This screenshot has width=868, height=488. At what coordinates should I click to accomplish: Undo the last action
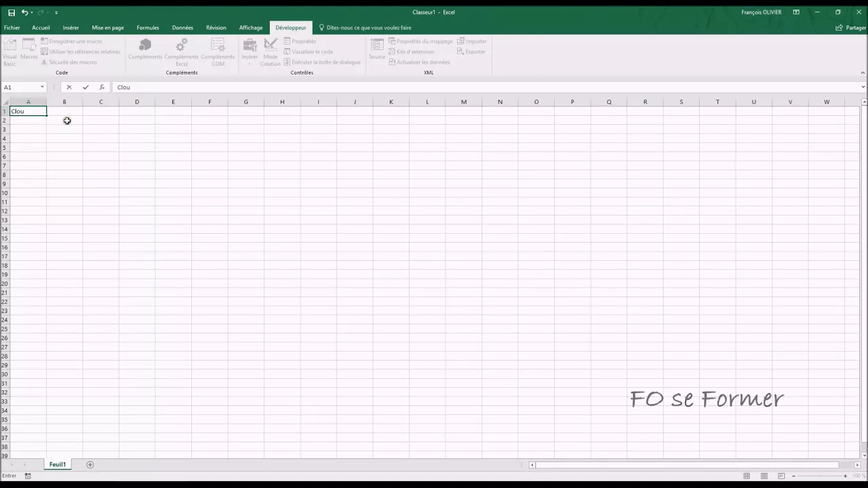pos(24,12)
